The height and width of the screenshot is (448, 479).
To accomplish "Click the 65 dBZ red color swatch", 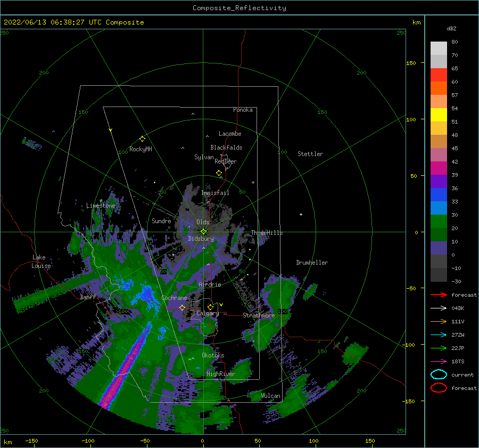I will point(439,75).
